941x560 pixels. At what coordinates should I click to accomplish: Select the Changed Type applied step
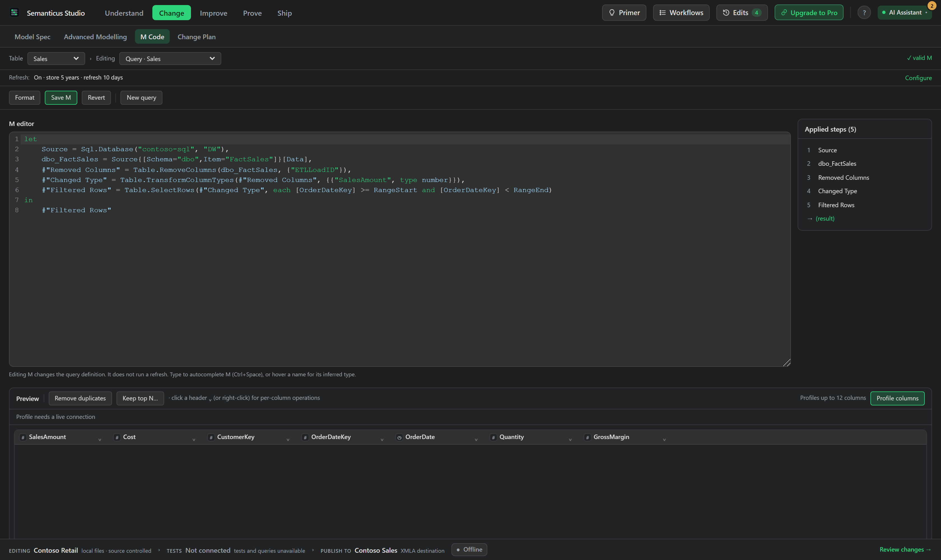coord(864,191)
